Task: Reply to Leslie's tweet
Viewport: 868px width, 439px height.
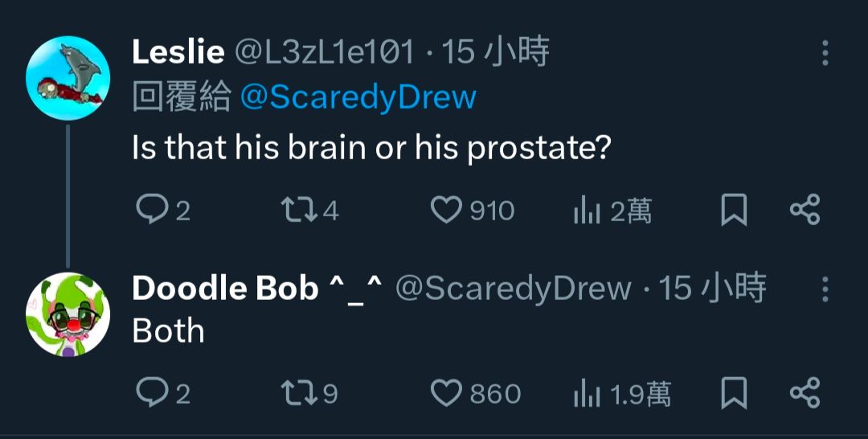Action: coord(151,211)
